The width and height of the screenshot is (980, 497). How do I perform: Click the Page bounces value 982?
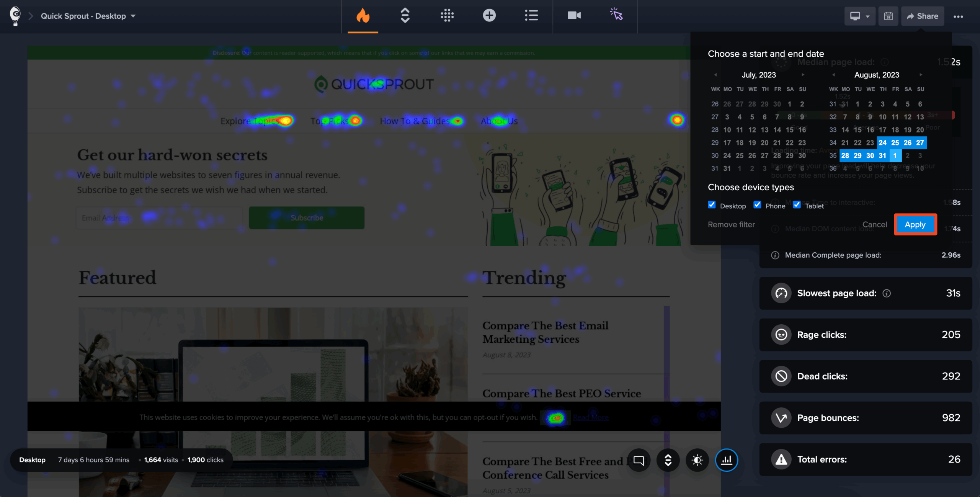951,418
